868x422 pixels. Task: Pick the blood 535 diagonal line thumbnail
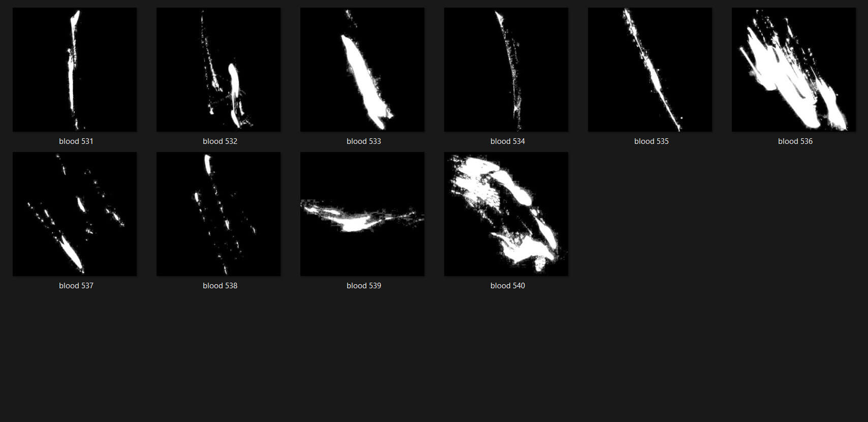tap(650, 70)
